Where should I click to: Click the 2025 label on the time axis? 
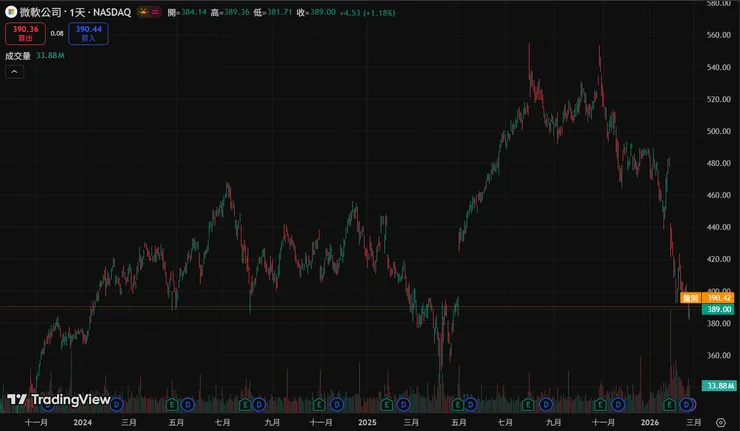pos(367,423)
